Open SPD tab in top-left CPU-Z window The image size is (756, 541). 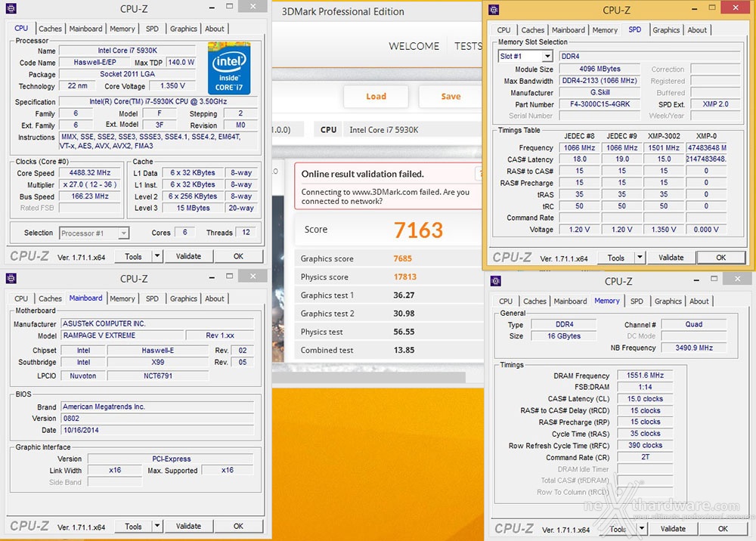click(153, 29)
